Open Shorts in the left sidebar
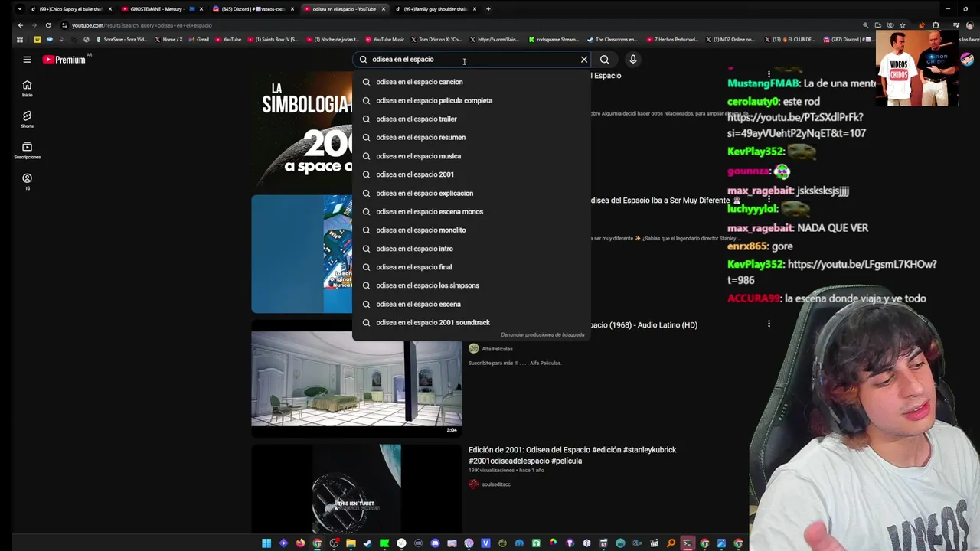980x551 pixels. (x=27, y=119)
